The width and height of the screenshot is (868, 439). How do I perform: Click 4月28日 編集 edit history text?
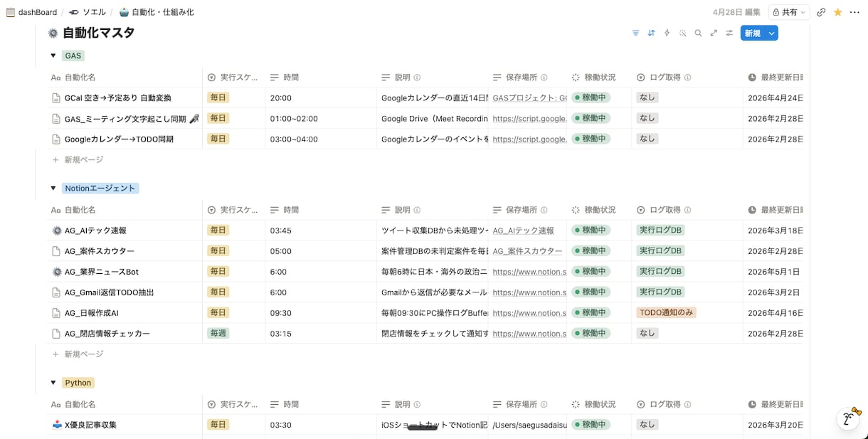pyautogui.click(x=736, y=12)
